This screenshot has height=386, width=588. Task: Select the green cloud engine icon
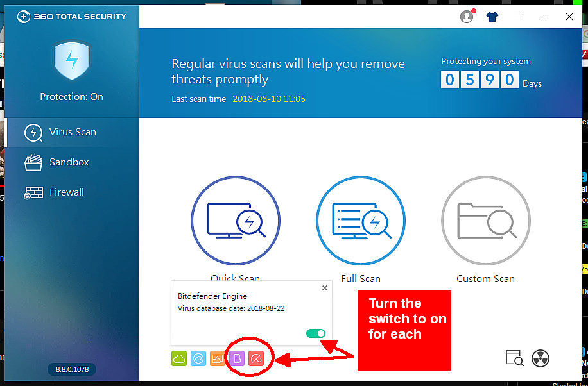pyautogui.click(x=179, y=358)
